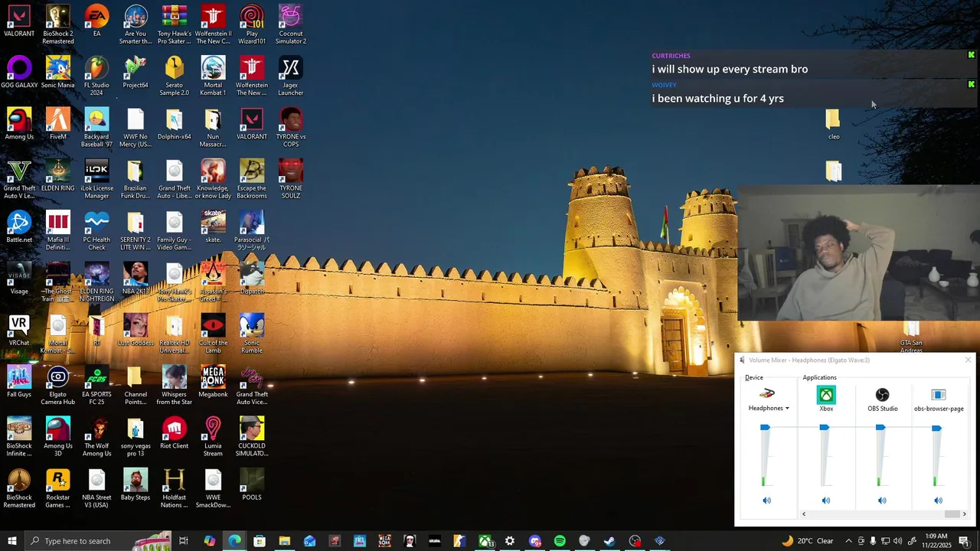Open the notification center icon
Screen dimensions: 980x551
(965, 541)
